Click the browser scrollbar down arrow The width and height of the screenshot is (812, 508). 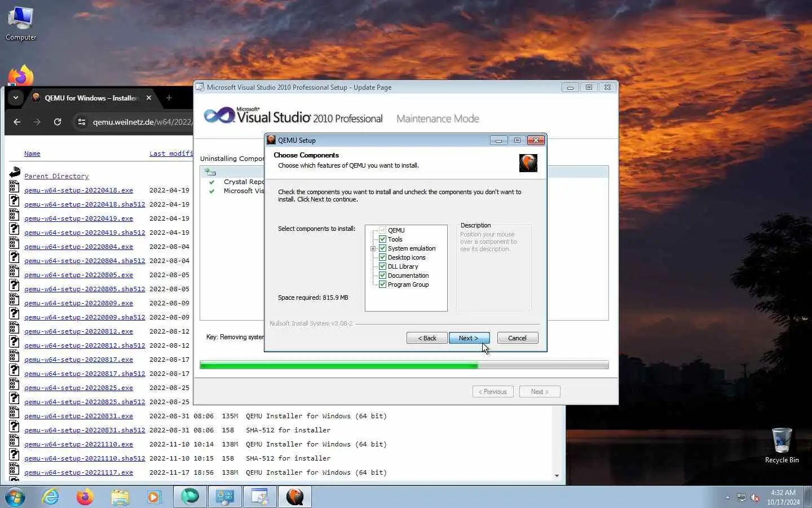(x=557, y=476)
